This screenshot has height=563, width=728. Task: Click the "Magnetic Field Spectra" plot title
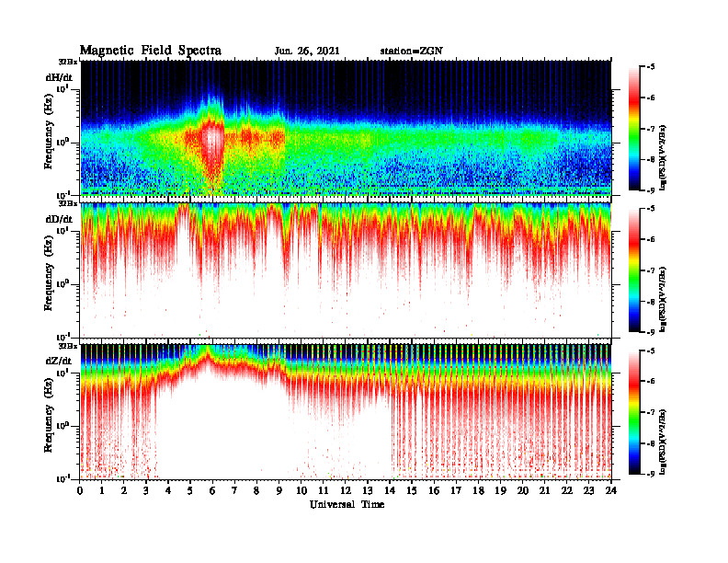click(151, 51)
